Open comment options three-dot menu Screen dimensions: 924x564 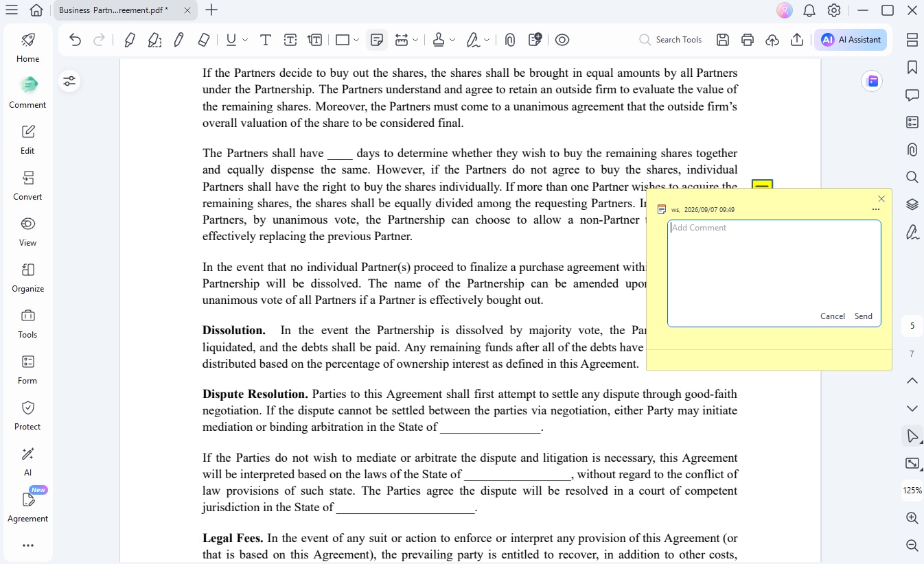tap(875, 209)
